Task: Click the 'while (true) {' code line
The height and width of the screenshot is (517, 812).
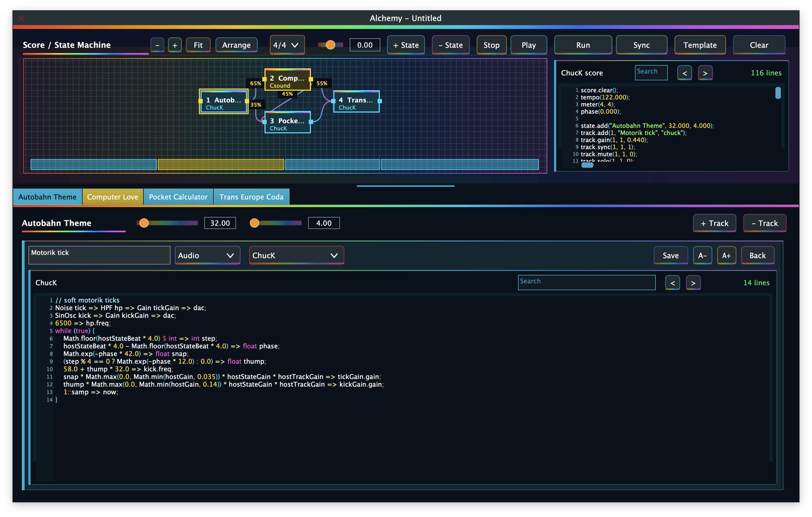Action: (75, 331)
